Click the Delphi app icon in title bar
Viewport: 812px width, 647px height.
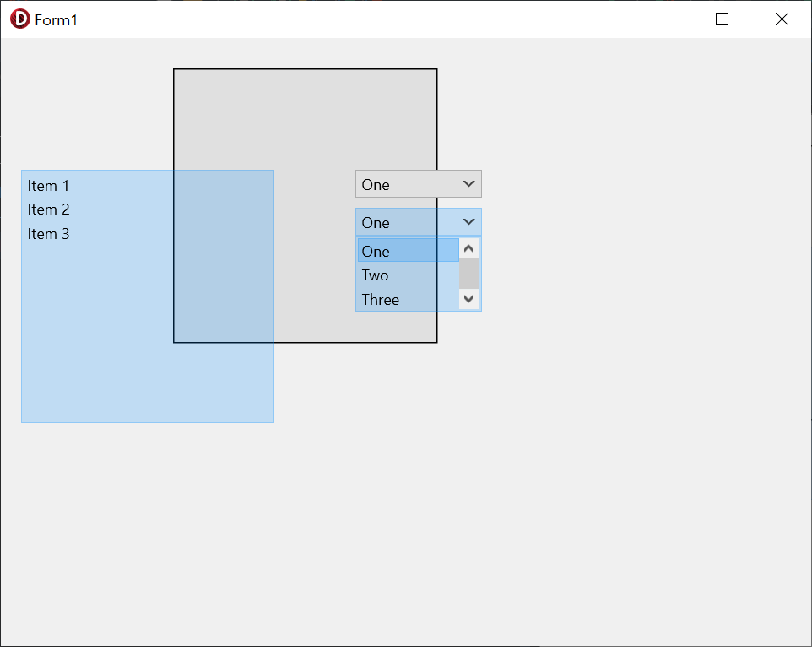tap(19, 19)
